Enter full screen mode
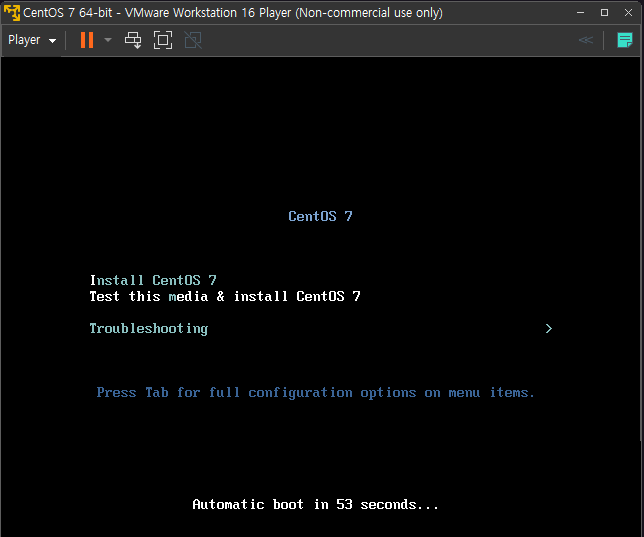 coord(163,40)
